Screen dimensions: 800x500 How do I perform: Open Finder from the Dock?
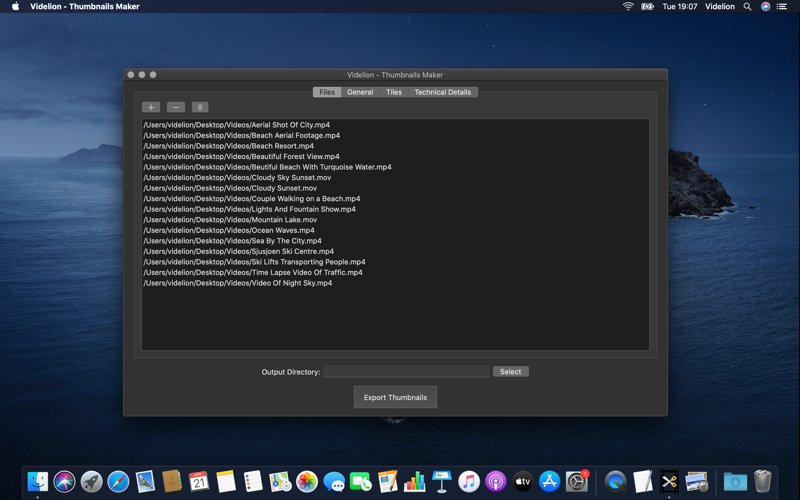click(x=38, y=481)
